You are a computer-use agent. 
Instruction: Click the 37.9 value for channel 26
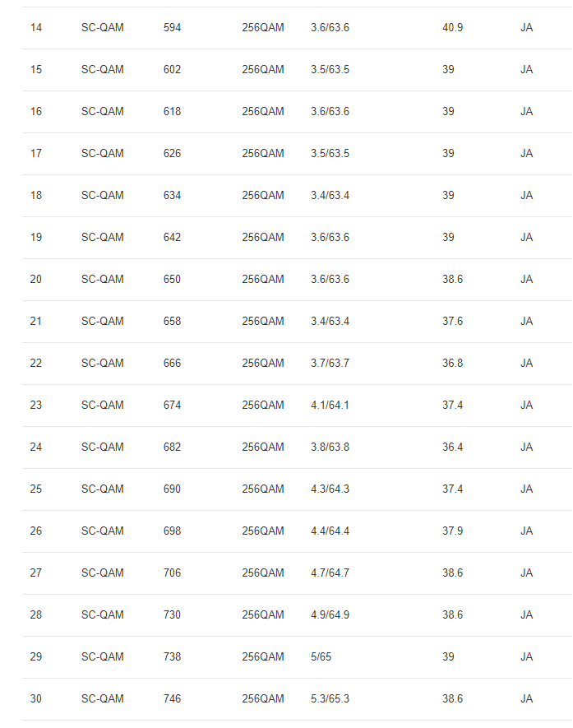pos(452,531)
